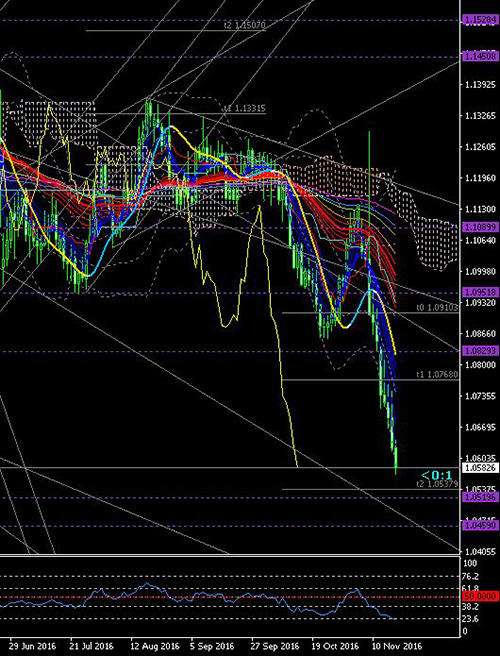Select the 1.05196 purple level tag
The width and height of the screenshot is (500, 656).
tap(480, 497)
